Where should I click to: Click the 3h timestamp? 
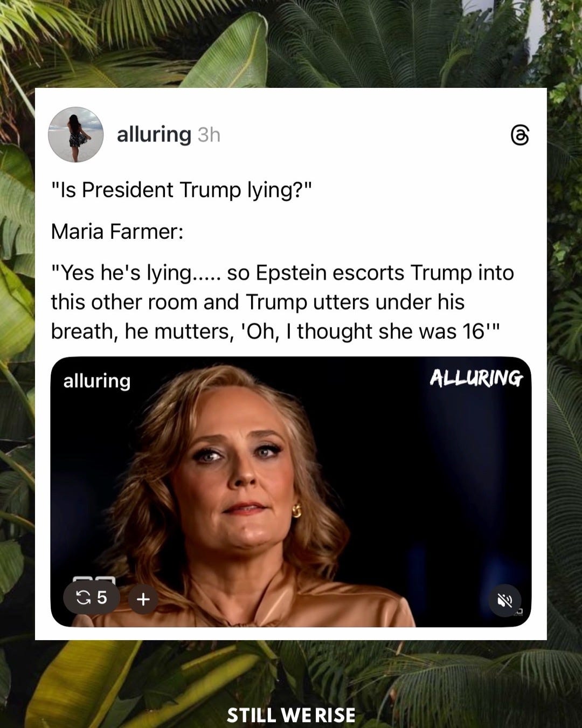coord(209,135)
